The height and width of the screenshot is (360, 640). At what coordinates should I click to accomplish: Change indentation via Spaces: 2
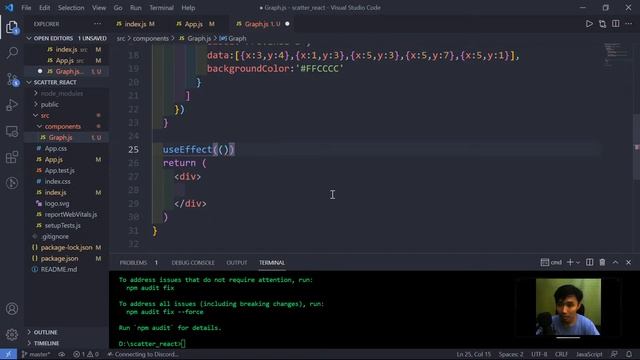click(511, 354)
